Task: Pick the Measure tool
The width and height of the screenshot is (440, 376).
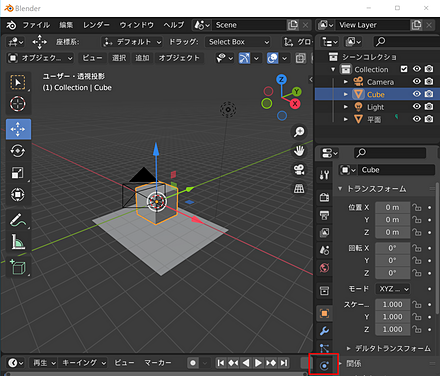Action: click(x=18, y=242)
